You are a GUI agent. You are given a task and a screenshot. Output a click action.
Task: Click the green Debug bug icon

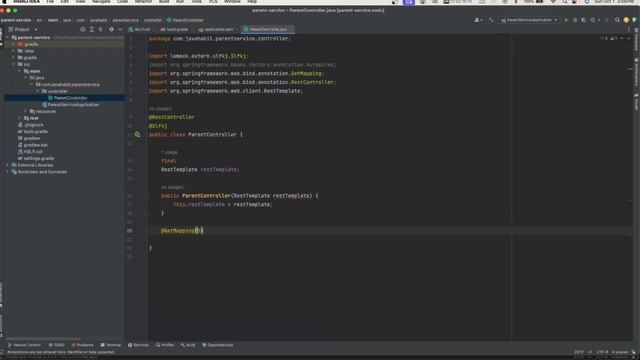coord(575,20)
